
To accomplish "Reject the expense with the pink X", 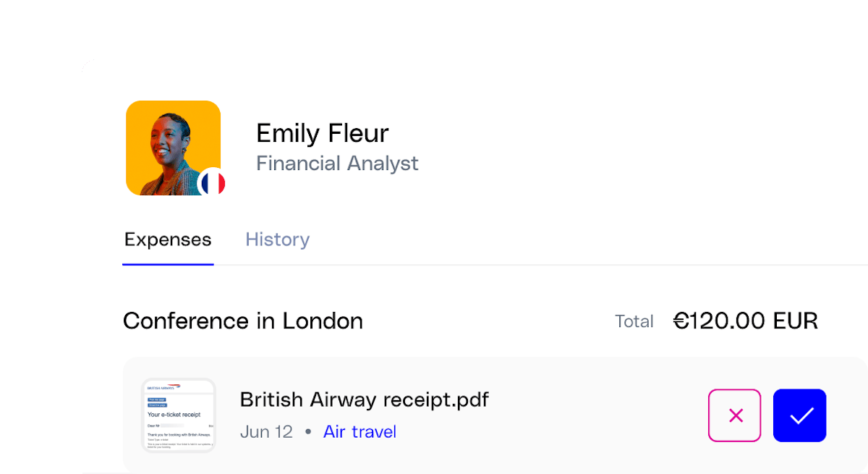I will 734,415.
